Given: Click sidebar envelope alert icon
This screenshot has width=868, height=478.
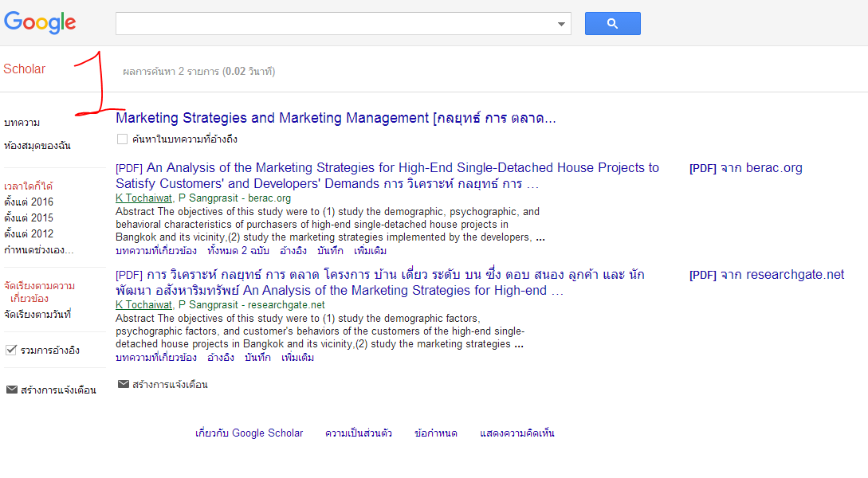Looking at the screenshot, I should tap(12, 390).
